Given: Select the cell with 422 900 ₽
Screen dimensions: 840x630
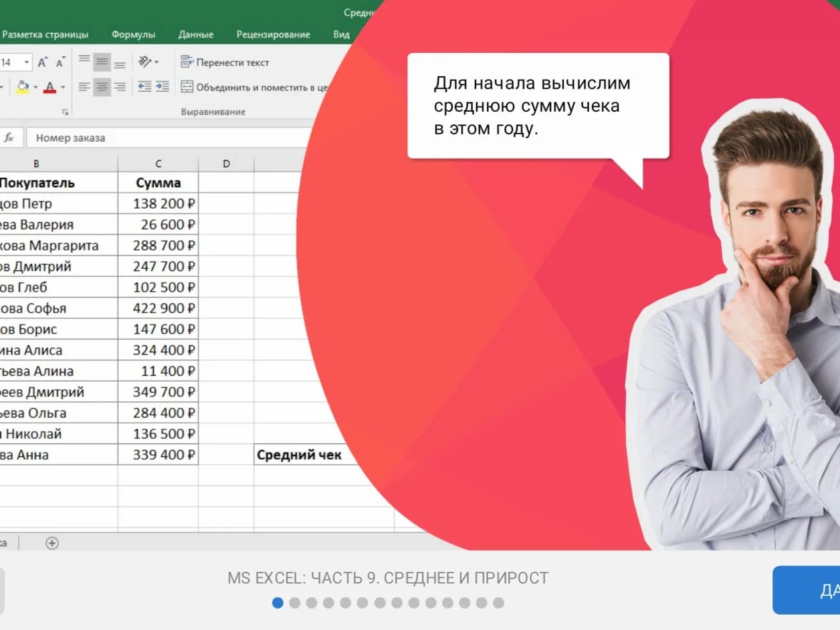Looking at the screenshot, I should pyautogui.click(x=159, y=308).
